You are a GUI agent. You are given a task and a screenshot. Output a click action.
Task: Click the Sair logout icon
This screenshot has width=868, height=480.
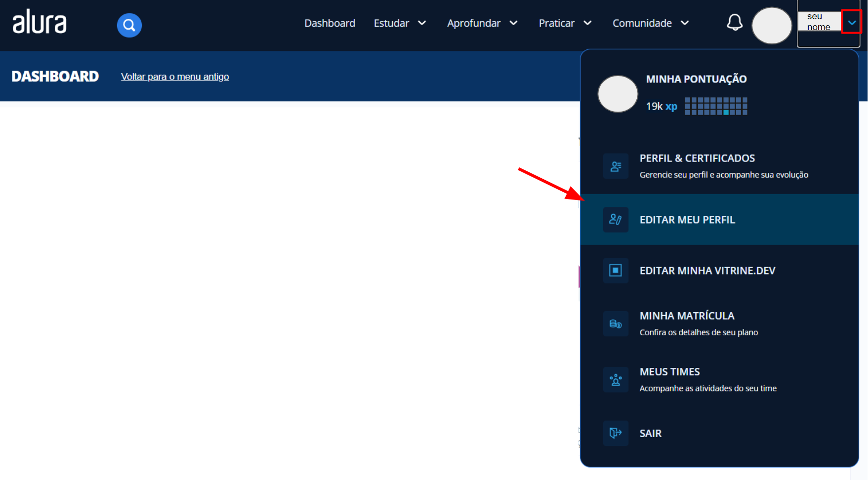pyautogui.click(x=615, y=433)
